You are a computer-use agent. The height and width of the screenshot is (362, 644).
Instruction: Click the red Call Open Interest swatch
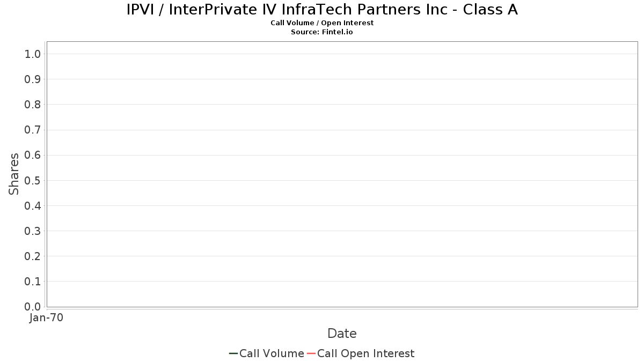[x=311, y=353]
